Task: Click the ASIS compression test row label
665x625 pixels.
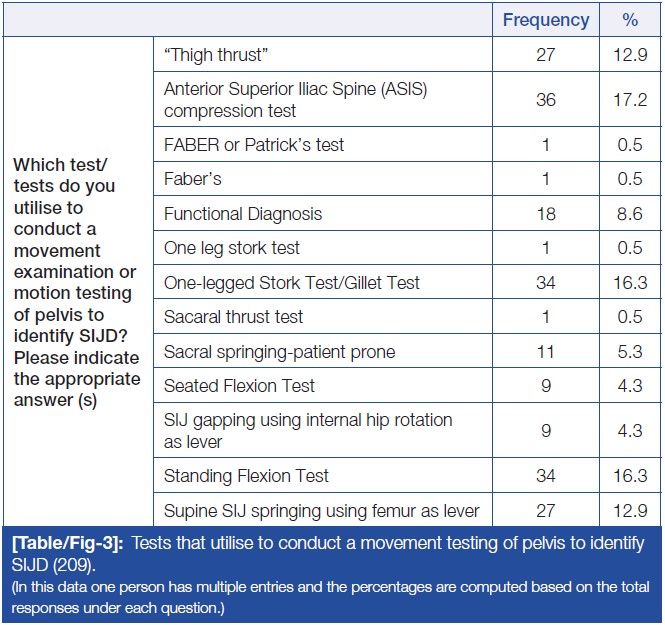Action: pyautogui.click(x=295, y=100)
